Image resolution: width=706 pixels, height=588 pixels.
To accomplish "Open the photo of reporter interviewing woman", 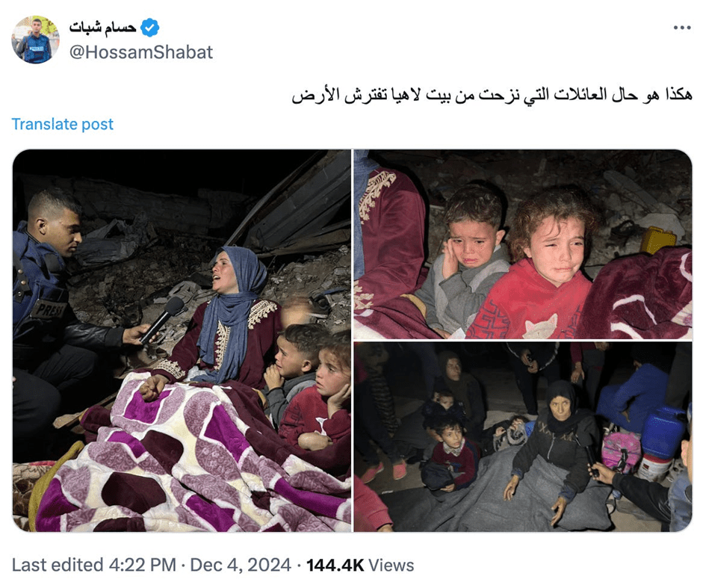I will click(182, 341).
